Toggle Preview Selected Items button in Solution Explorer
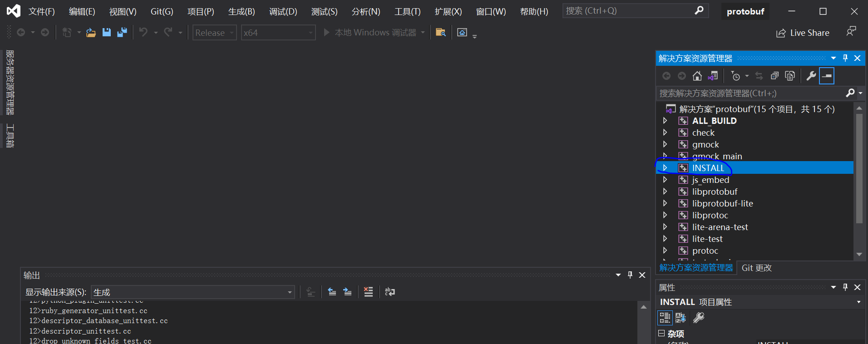Viewport: 868px width, 344px height. (827, 76)
